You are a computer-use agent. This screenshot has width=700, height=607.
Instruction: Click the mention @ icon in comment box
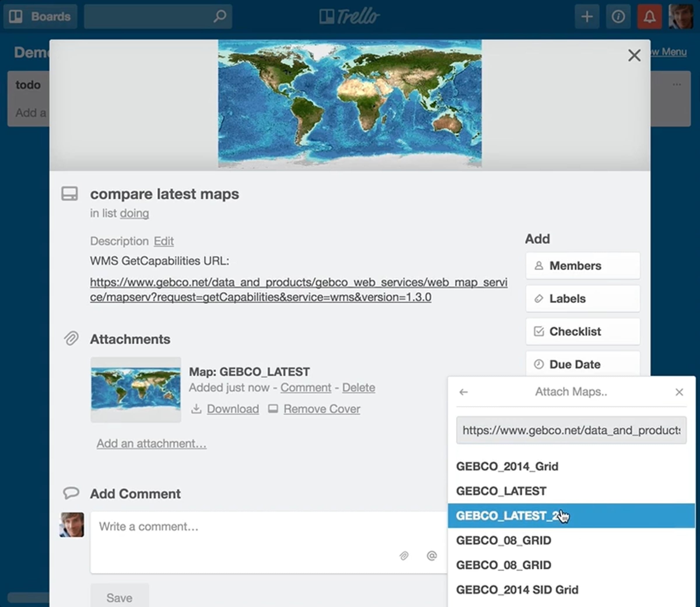point(432,556)
